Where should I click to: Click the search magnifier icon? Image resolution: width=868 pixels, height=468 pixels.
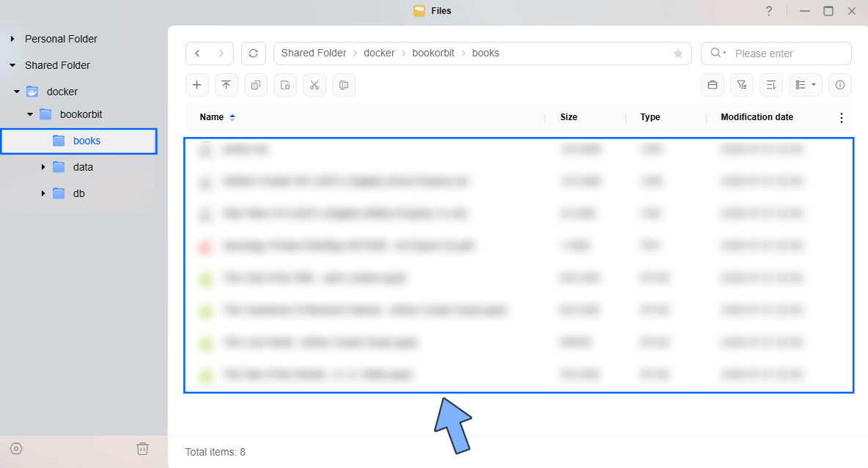(716, 53)
